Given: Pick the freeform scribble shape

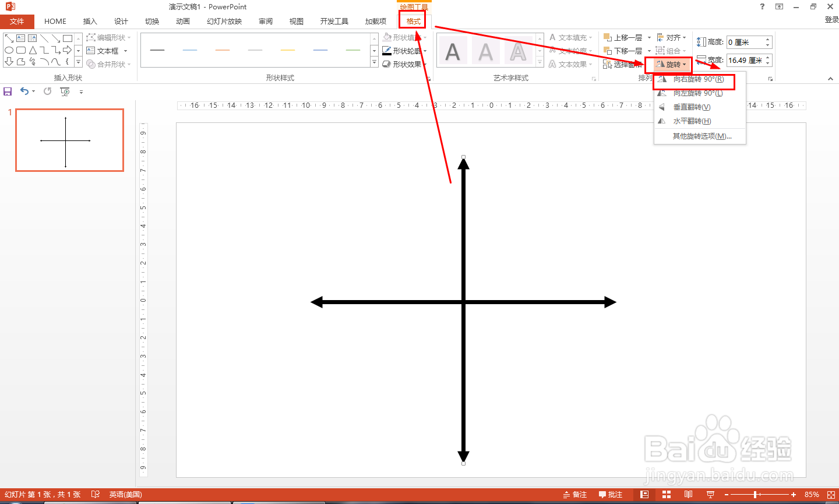Looking at the screenshot, I should tap(33, 62).
